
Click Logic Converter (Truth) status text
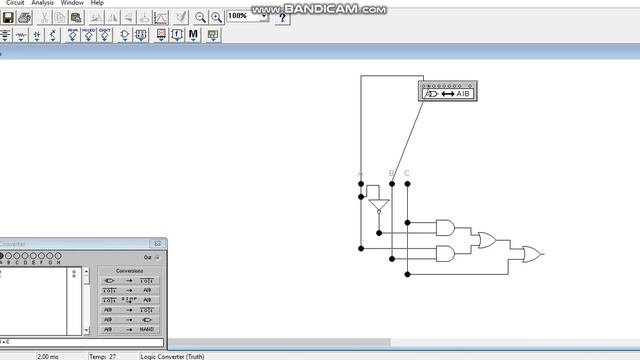tap(172, 356)
